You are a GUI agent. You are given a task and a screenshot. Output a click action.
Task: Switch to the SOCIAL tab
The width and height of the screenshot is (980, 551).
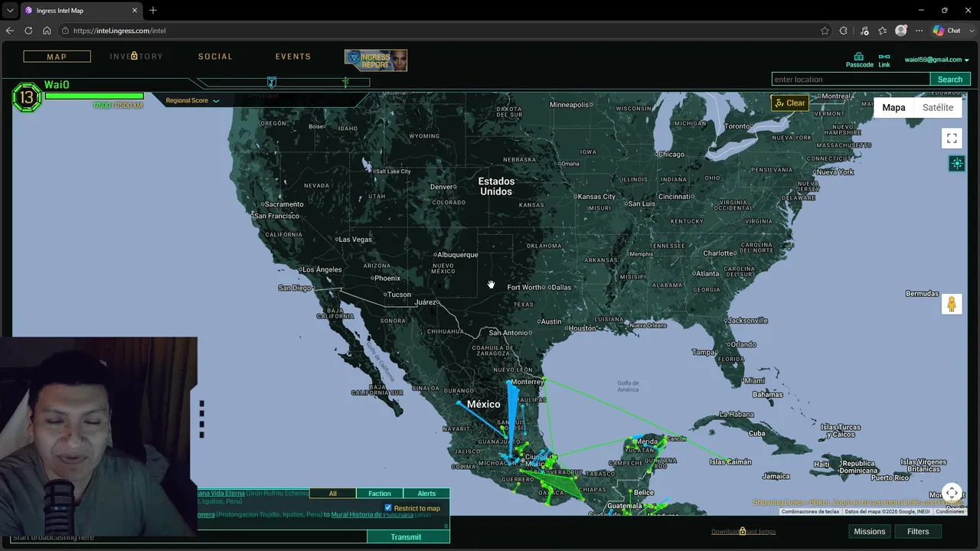(x=215, y=57)
